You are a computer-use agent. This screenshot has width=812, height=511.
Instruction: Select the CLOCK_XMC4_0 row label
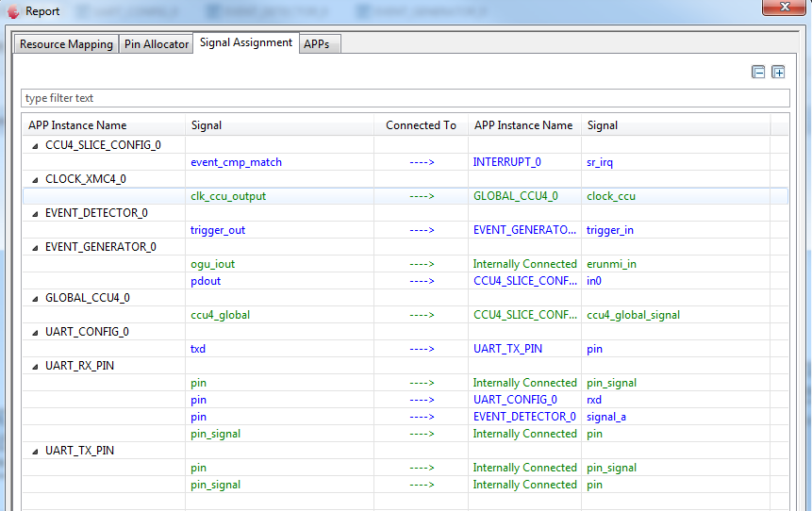(86, 179)
